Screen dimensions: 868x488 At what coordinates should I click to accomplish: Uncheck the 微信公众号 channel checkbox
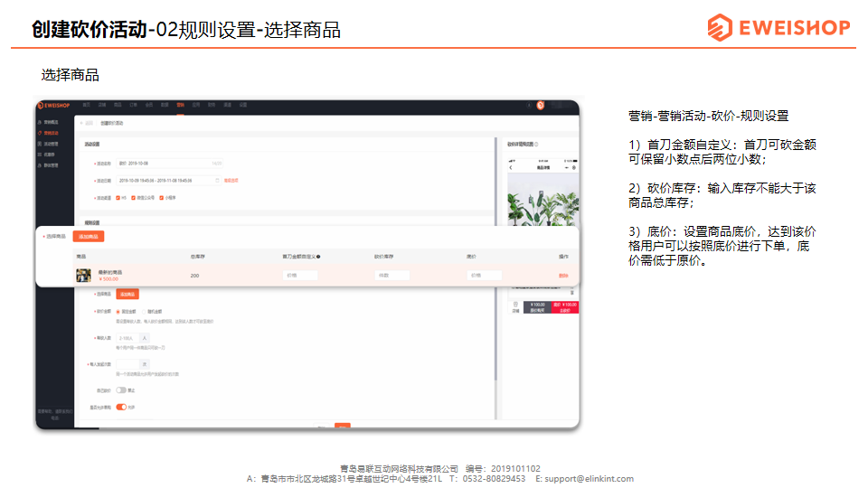click(134, 198)
